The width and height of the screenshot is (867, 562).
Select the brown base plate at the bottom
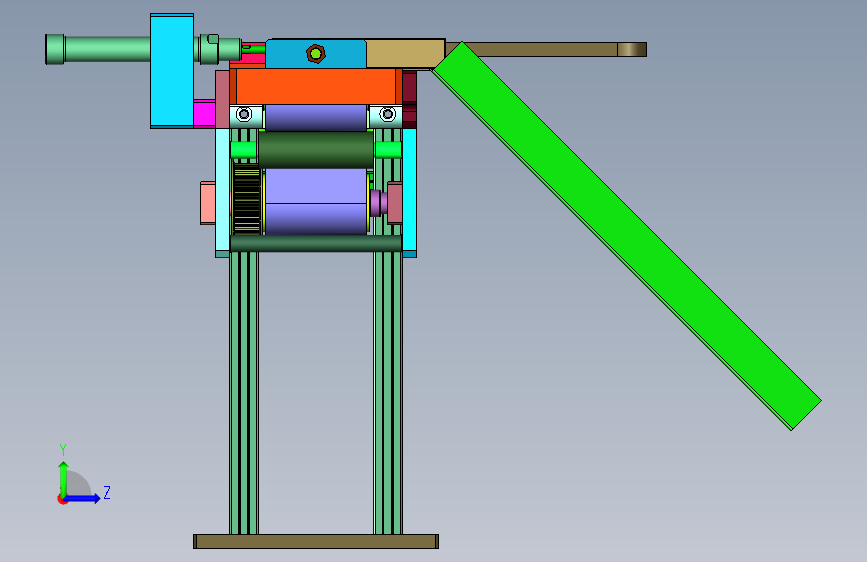pos(316,542)
